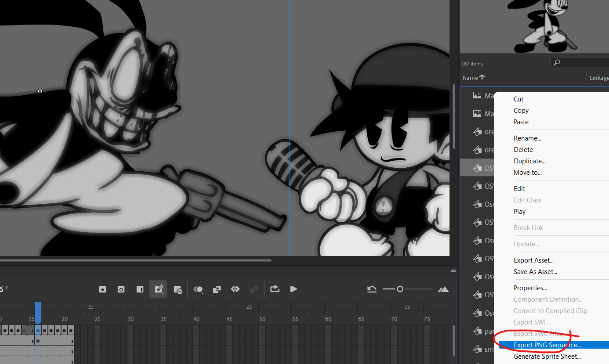
Task: Click the '1s' marker on timeline ruler
Action: point(91,306)
